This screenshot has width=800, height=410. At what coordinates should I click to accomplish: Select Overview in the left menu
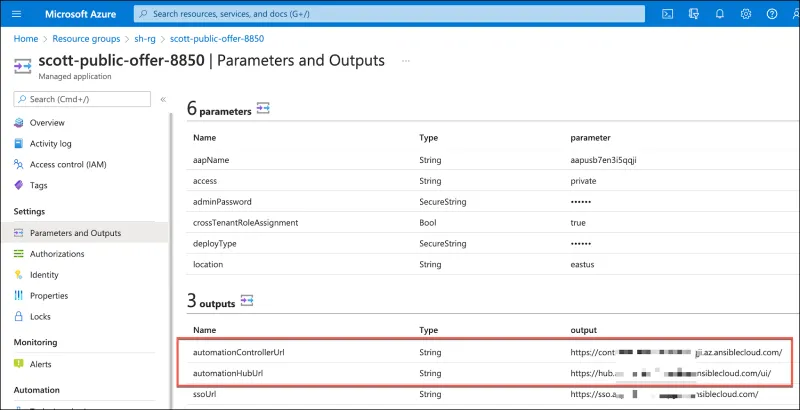tap(47, 122)
